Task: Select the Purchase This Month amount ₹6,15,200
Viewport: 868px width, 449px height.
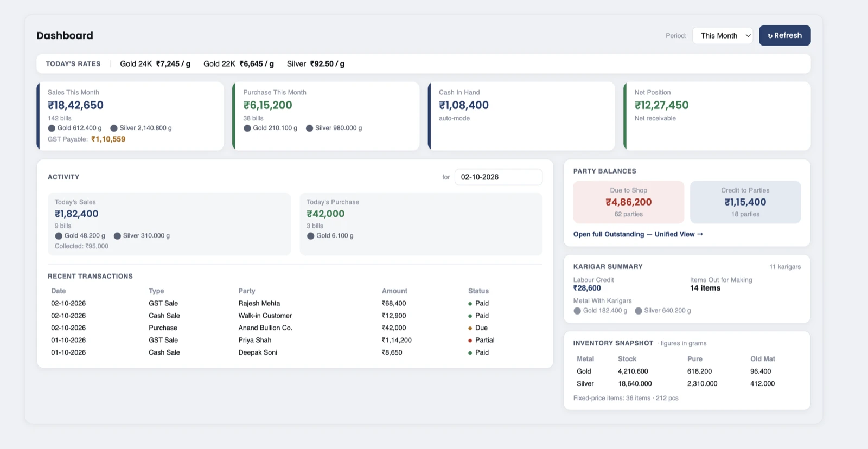Action: (267, 105)
